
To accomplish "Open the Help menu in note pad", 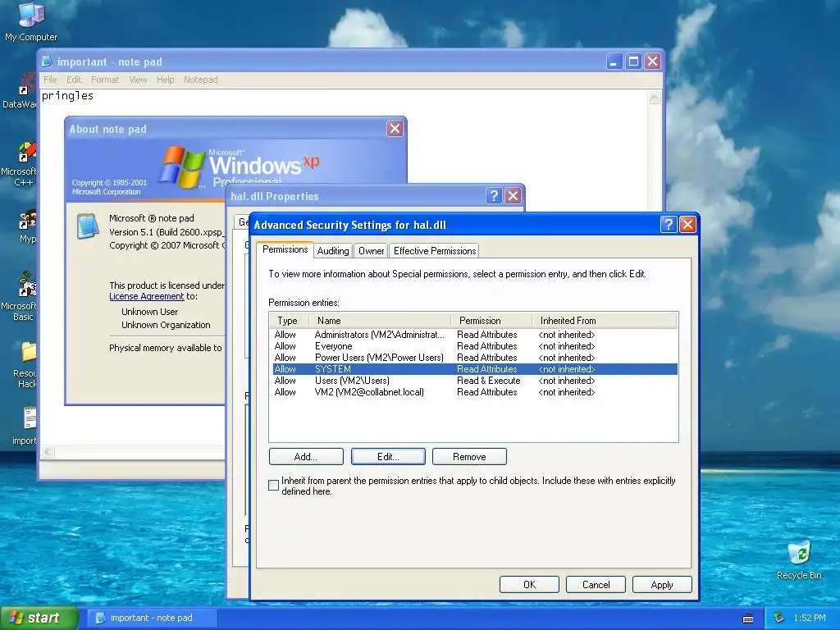I will click(x=166, y=80).
